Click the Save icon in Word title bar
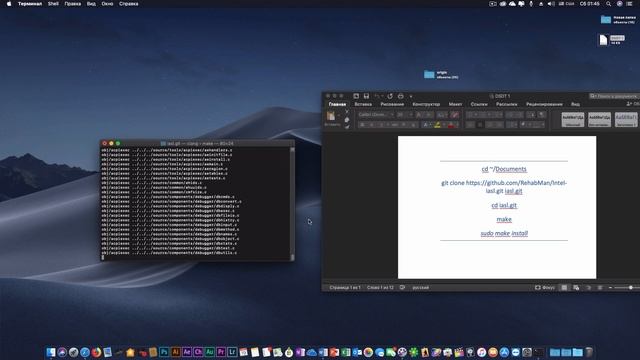640x360 pixels. click(366, 96)
